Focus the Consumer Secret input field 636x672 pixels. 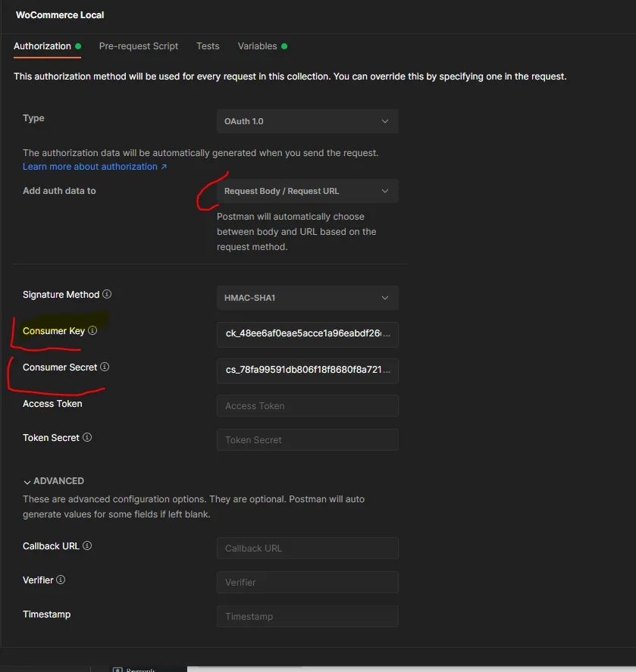coord(308,370)
